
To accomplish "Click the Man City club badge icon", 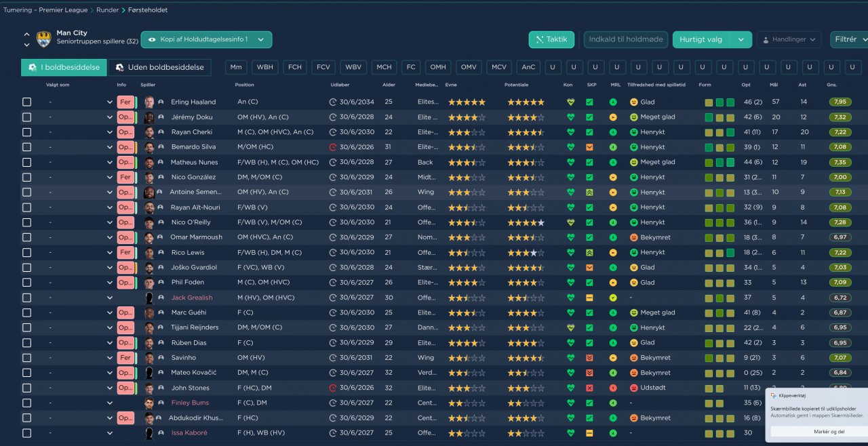I will tap(44, 39).
